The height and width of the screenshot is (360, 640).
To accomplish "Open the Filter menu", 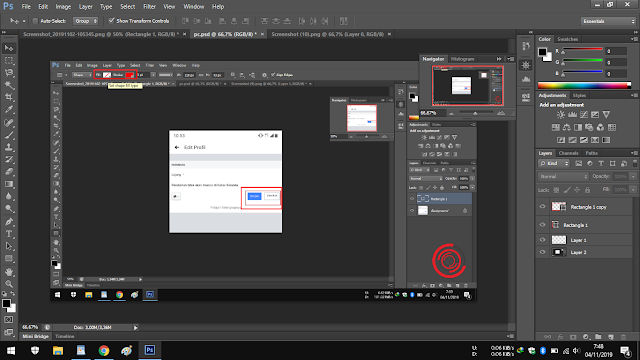I will 149,7.
